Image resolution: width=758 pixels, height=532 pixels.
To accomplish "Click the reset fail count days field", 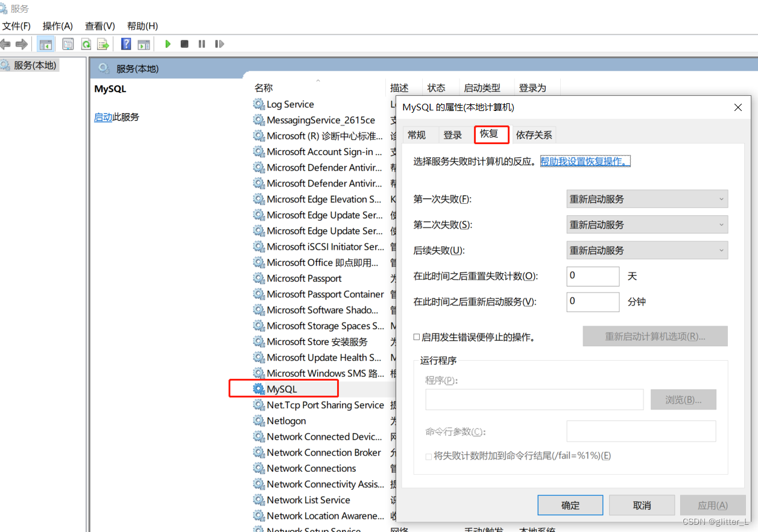I will click(593, 276).
